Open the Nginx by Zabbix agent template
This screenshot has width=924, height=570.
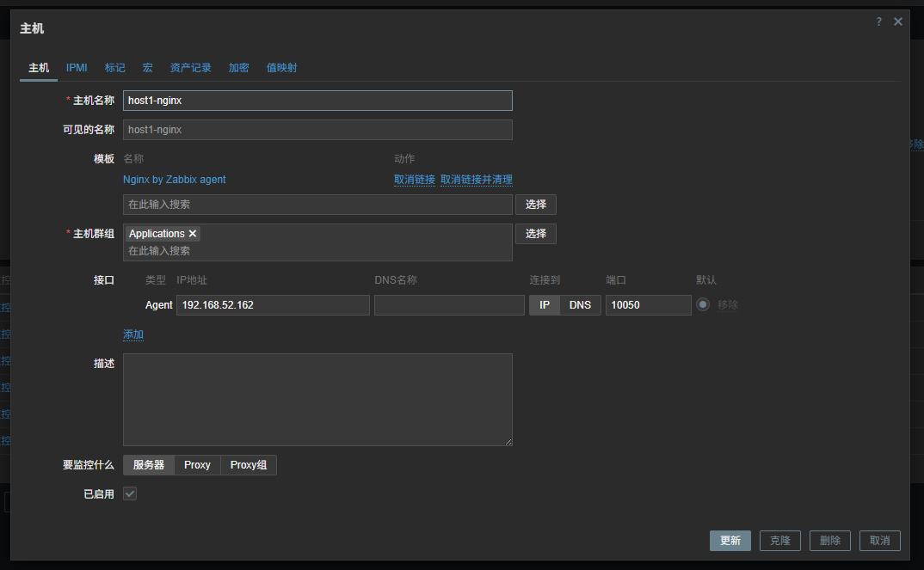175,180
